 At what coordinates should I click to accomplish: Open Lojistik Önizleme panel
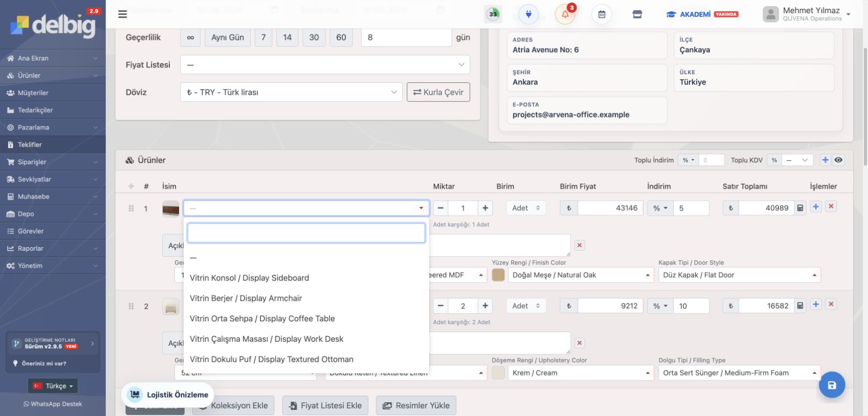168,395
